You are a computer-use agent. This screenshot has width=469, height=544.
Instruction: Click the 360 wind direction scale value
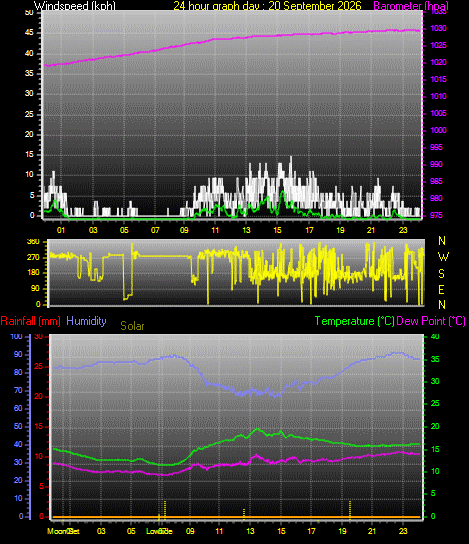[x=33, y=242]
